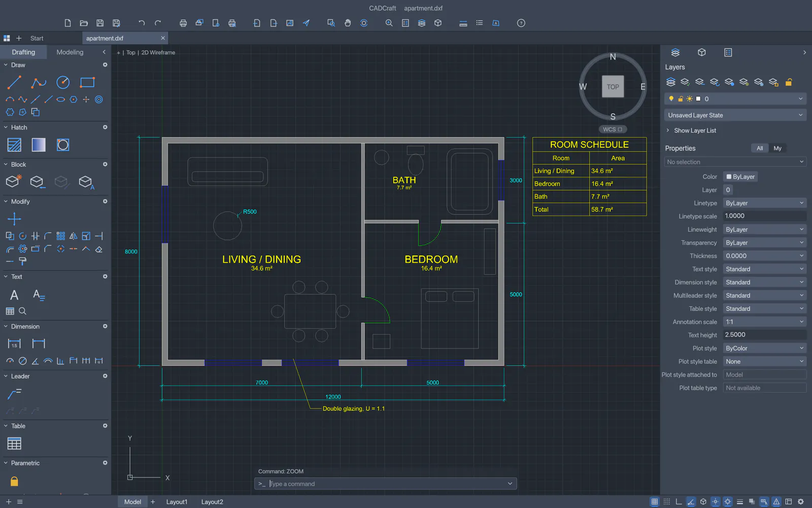Toggle the layer 0 lightbulb visibility
The height and width of the screenshot is (508, 812).
[671, 99]
